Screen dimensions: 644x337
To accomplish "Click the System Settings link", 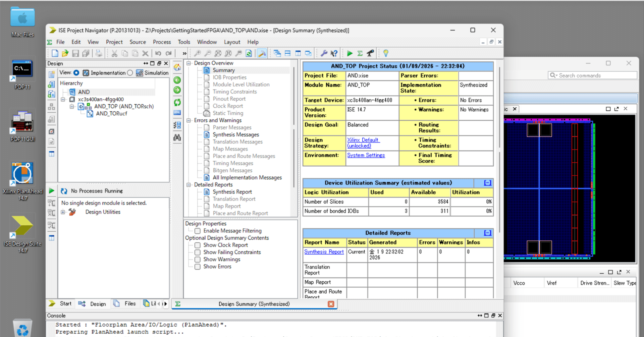I will coord(366,155).
